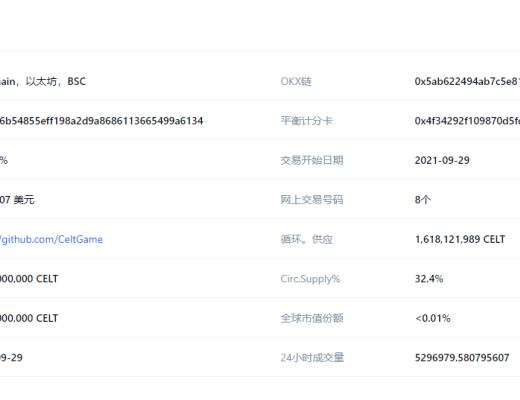Click the 07 美元 price value
Viewport: 520px width, 400px height.
pyautogui.click(x=17, y=200)
